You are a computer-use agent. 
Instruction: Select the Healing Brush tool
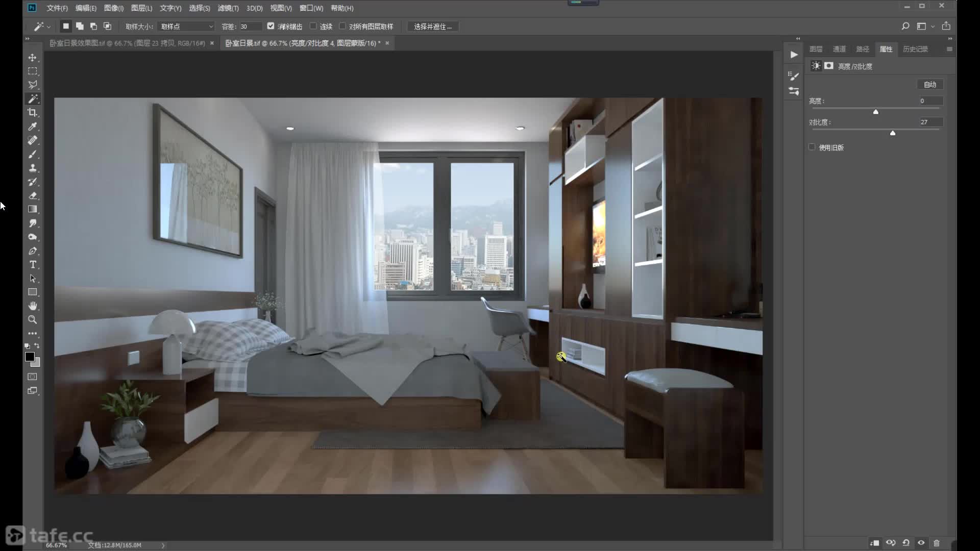[32, 140]
